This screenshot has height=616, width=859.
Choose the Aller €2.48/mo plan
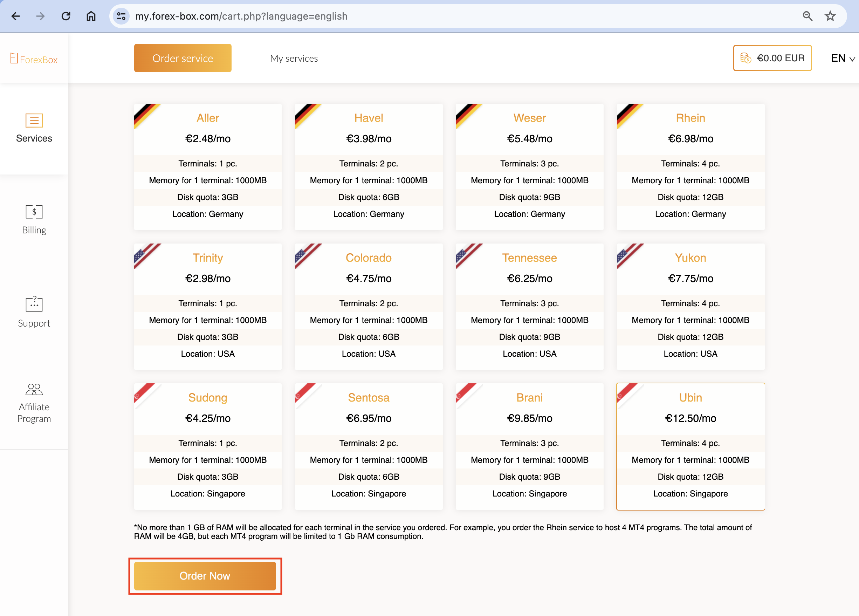pos(207,167)
